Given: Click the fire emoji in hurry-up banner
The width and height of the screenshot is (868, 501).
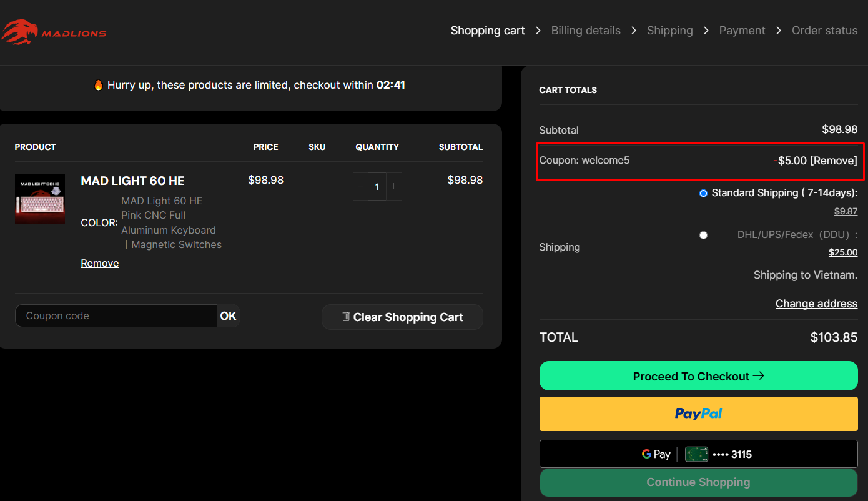Looking at the screenshot, I should (x=99, y=85).
